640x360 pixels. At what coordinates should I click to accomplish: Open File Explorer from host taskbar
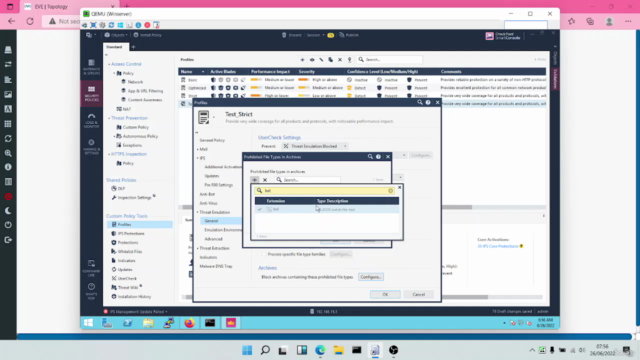click(x=338, y=350)
